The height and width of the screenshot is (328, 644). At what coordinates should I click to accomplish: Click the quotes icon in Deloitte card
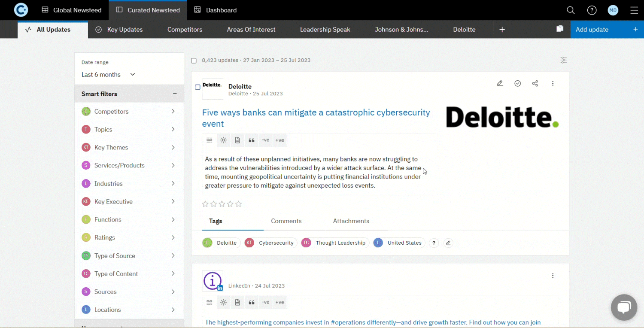[252, 140]
